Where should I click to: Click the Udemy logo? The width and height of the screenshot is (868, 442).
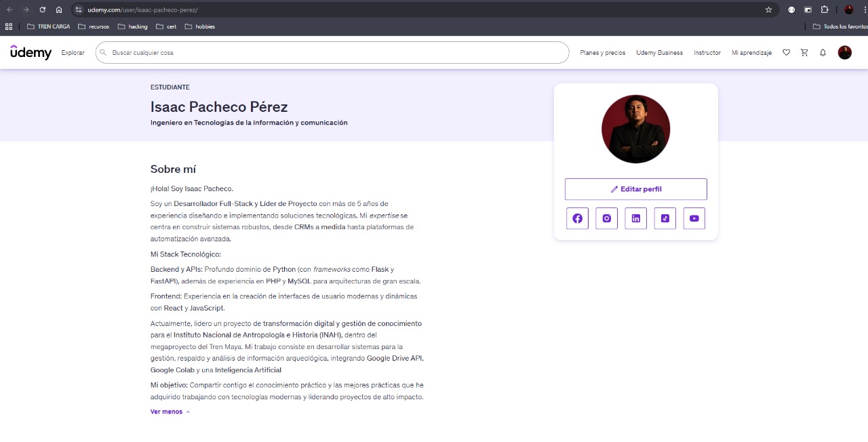pyautogui.click(x=31, y=52)
